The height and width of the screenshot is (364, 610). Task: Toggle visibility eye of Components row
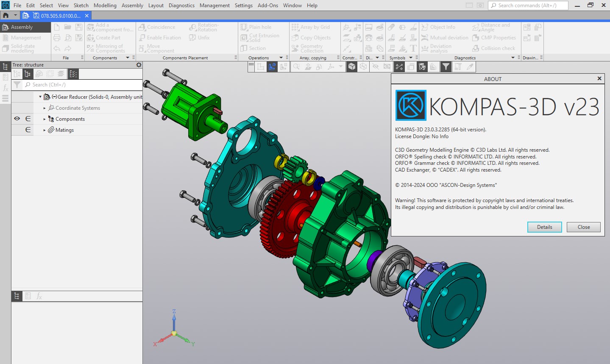[17, 119]
